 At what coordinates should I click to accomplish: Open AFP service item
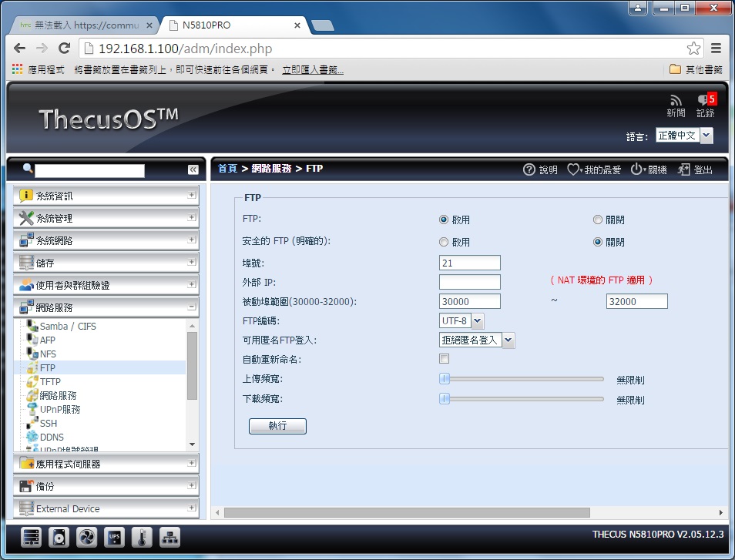pos(47,340)
